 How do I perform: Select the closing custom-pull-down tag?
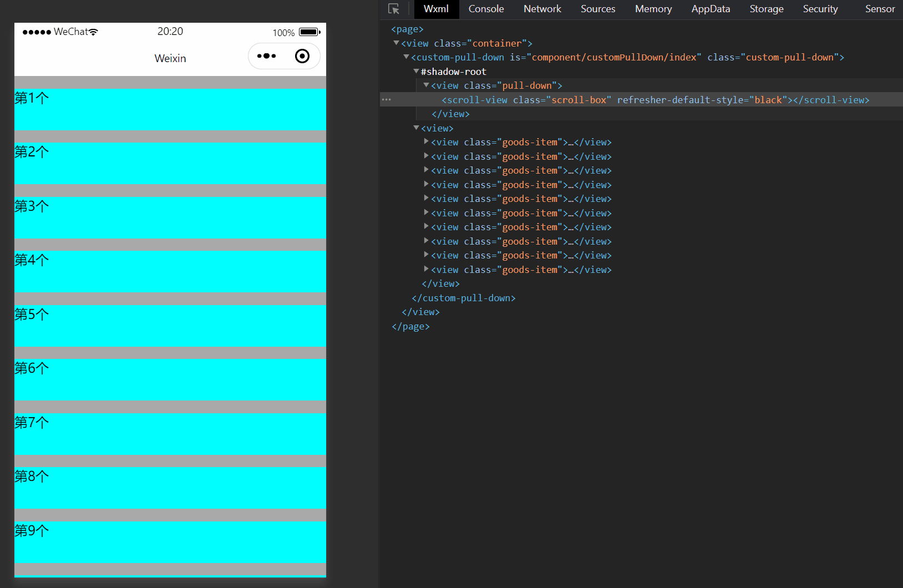(x=464, y=298)
